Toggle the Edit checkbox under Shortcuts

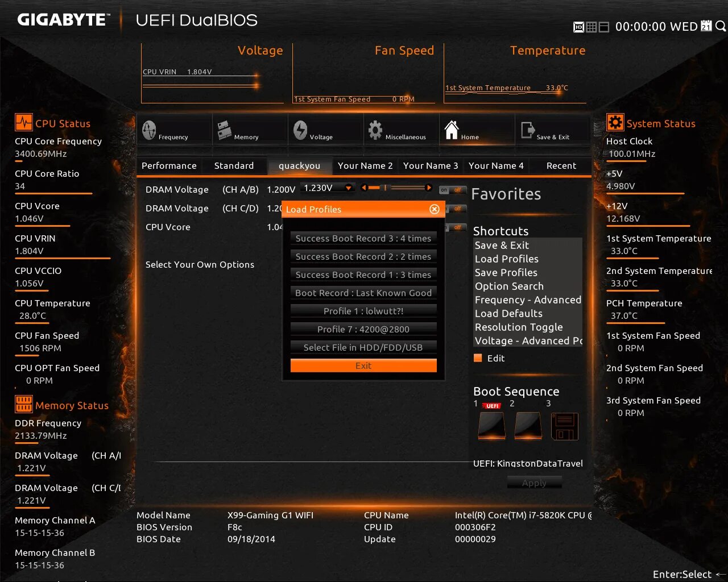478,358
